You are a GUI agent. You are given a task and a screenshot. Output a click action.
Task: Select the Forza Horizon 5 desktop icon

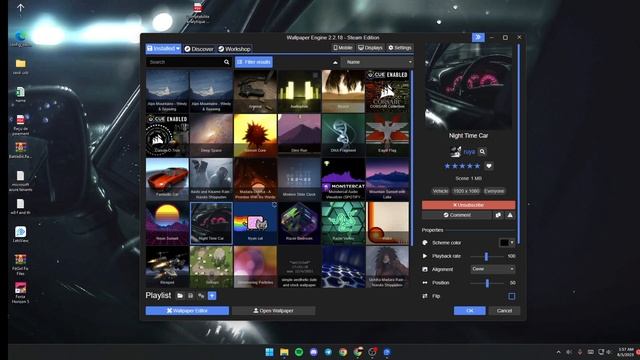pos(20,292)
